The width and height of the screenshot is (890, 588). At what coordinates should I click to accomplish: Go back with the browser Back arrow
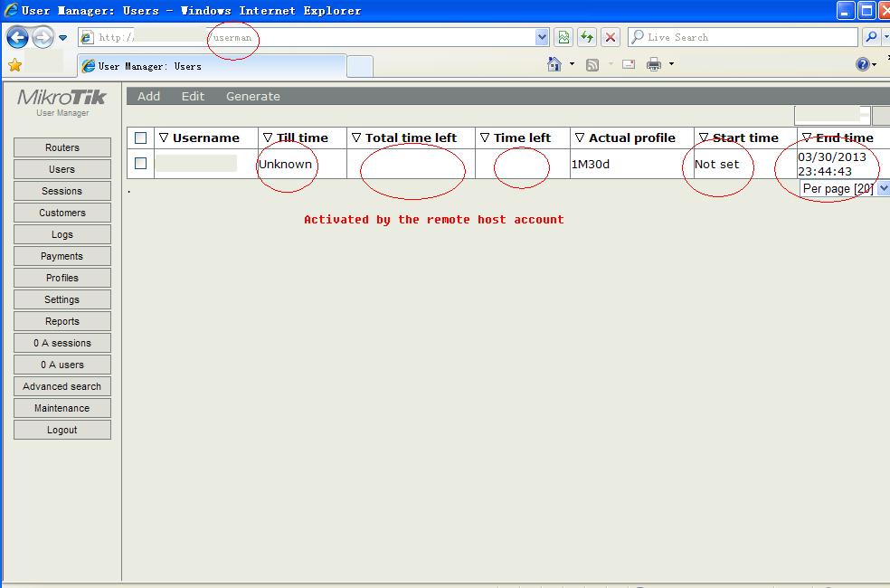coord(17,37)
